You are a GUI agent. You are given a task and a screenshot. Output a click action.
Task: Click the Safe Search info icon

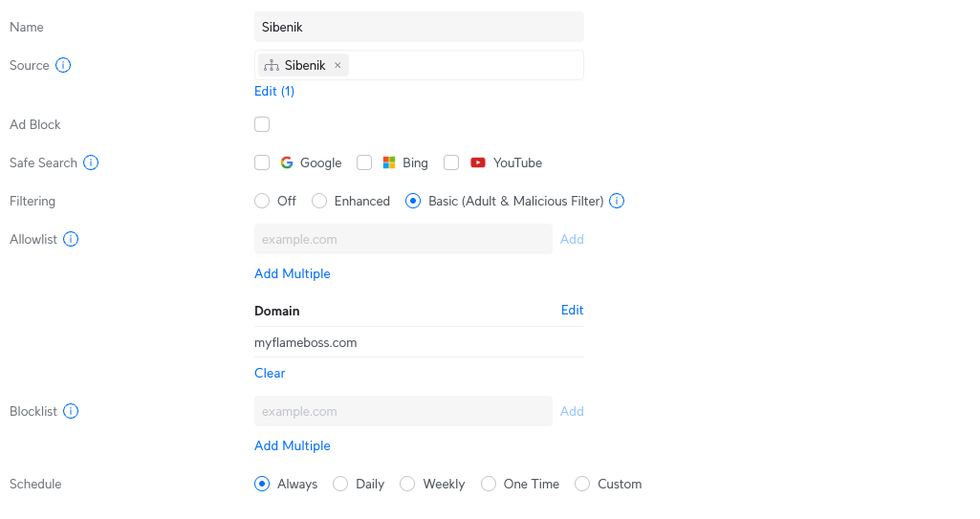pyautogui.click(x=91, y=162)
